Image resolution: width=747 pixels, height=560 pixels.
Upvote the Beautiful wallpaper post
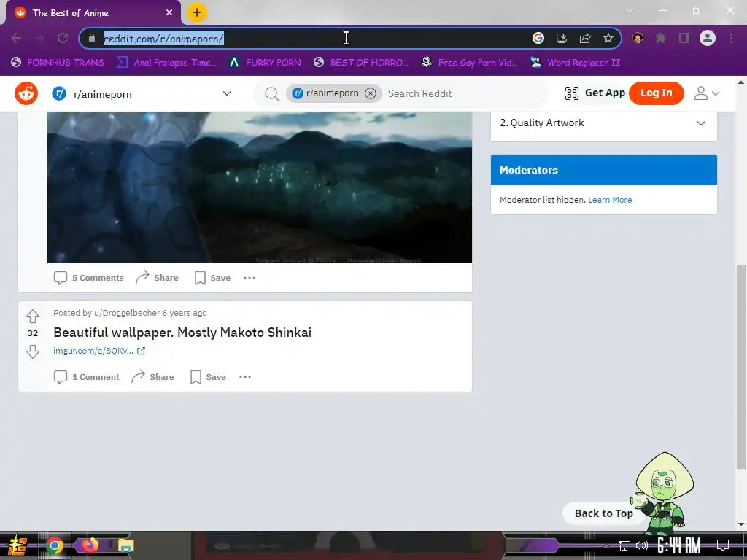click(x=32, y=316)
